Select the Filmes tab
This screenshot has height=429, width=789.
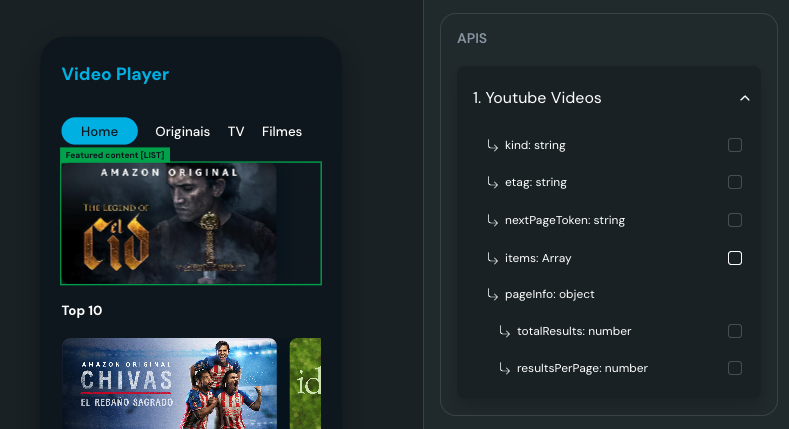[282, 131]
